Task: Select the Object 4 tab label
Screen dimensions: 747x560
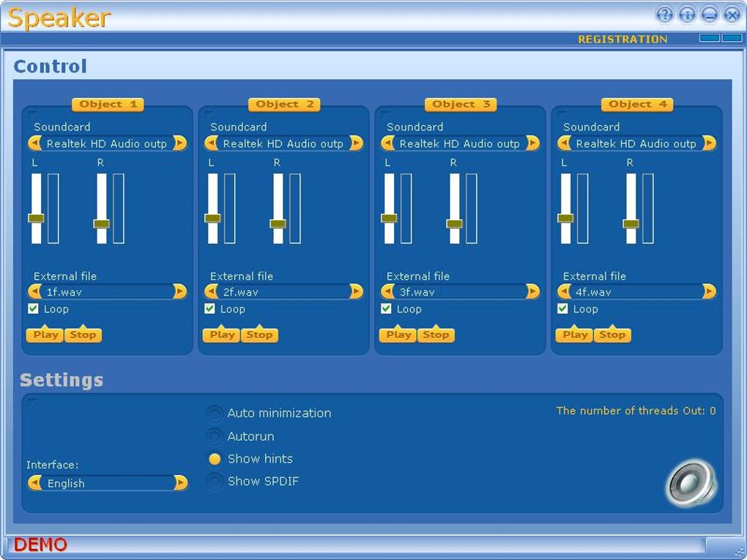Action: pos(637,104)
